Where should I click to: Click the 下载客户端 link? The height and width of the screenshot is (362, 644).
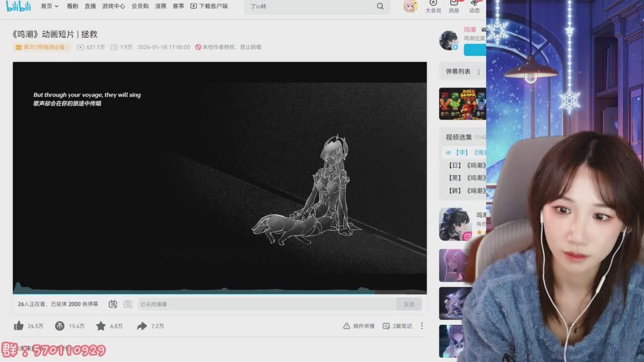tap(209, 6)
